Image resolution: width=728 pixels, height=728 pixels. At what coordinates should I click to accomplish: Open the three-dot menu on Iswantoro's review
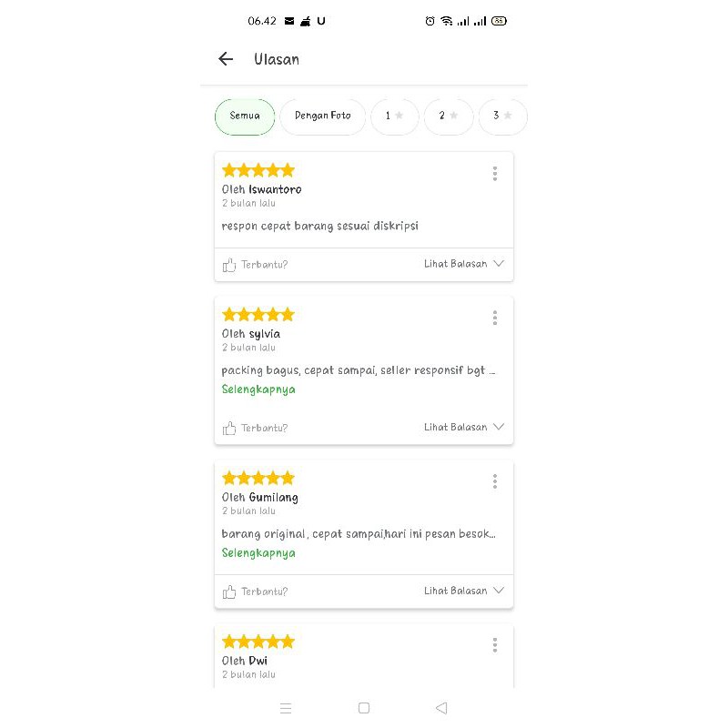(x=495, y=173)
